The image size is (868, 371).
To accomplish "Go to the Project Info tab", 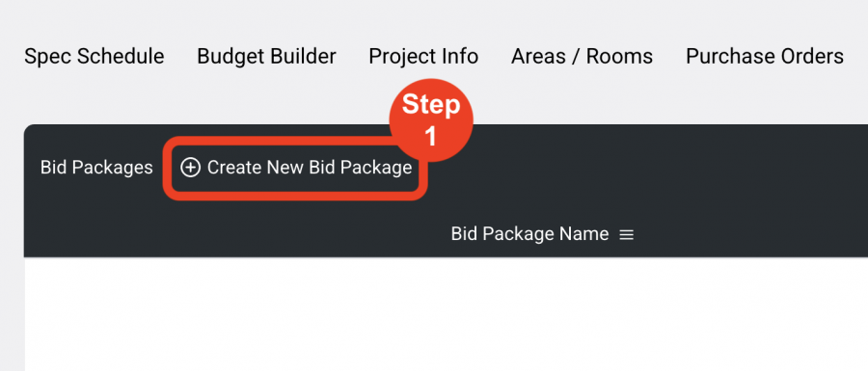I will 423,57.
